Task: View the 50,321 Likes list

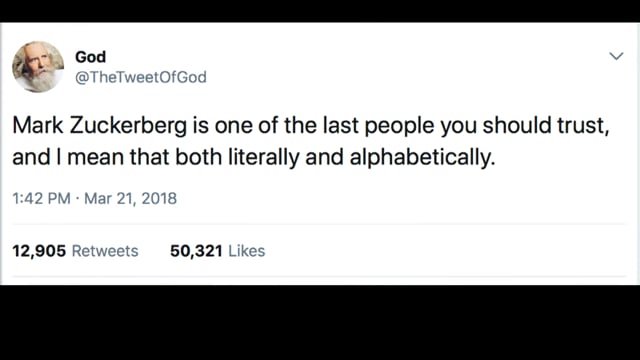Action: click(218, 251)
